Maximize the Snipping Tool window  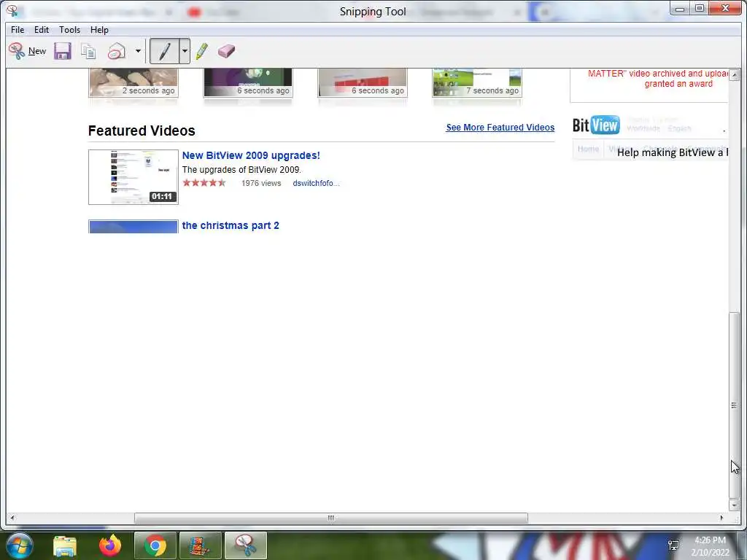(x=700, y=8)
